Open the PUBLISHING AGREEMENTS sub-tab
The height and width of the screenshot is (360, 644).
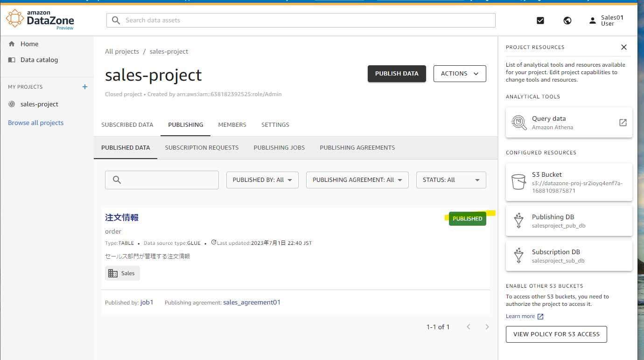click(x=357, y=148)
